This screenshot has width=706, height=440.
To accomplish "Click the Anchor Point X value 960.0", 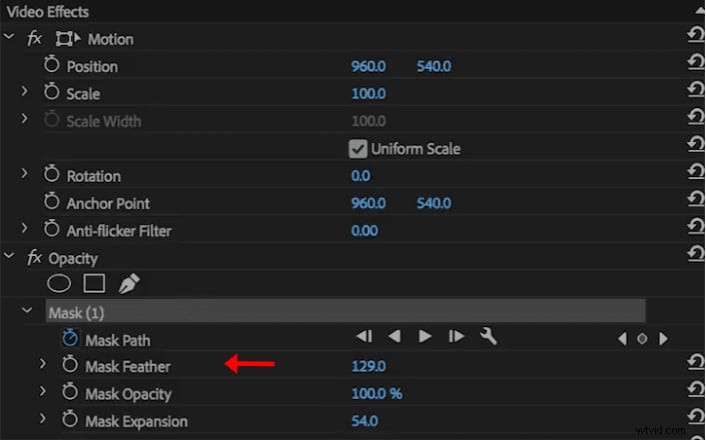I will click(368, 203).
